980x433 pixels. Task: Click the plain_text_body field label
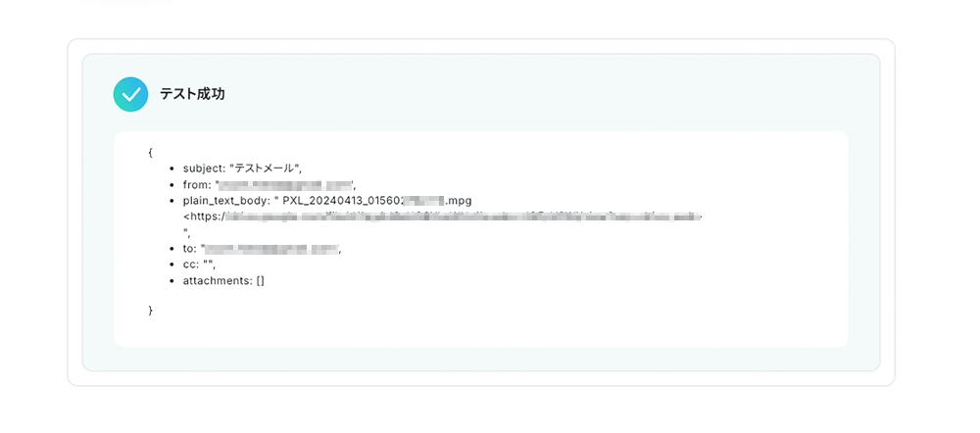227,201
